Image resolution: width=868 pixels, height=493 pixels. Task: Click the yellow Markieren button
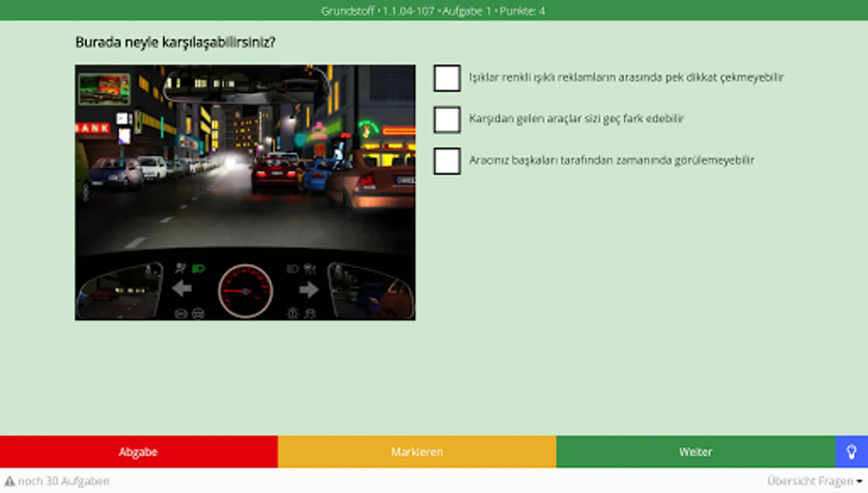click(417, 452)
